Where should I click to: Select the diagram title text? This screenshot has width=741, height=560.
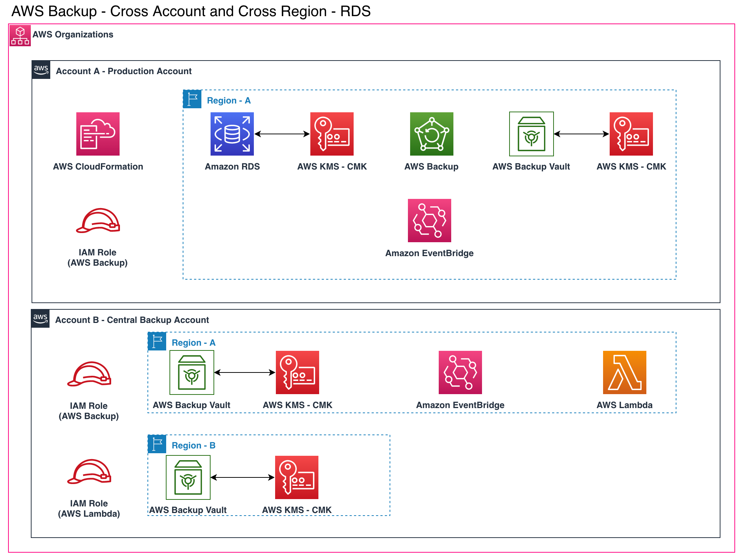191,11
